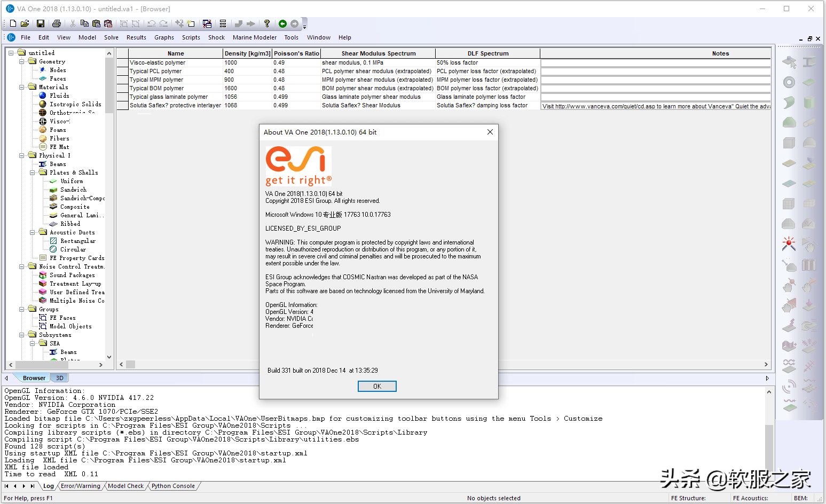Collapse the Subsystems tree folder
This screenshot has width=826, height=504.
[x=21, y=335]
